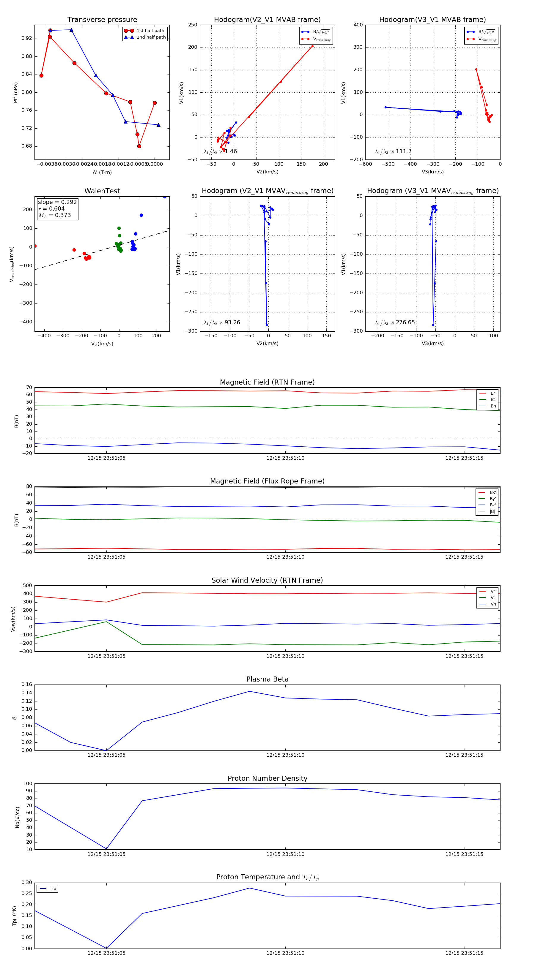Click the A' (T·m) axis label
This screenshot has height=980, width=535.
[x=102, y=172]
